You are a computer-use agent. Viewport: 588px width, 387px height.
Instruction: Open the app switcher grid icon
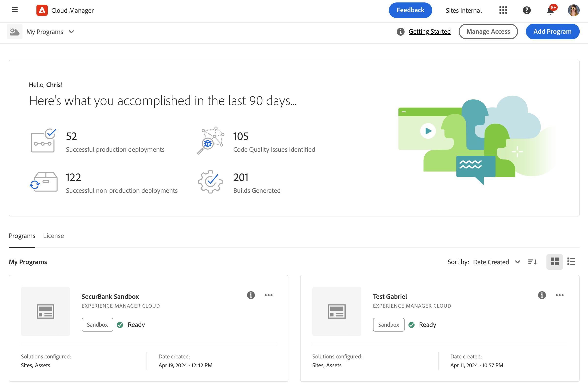click(503, 10)
